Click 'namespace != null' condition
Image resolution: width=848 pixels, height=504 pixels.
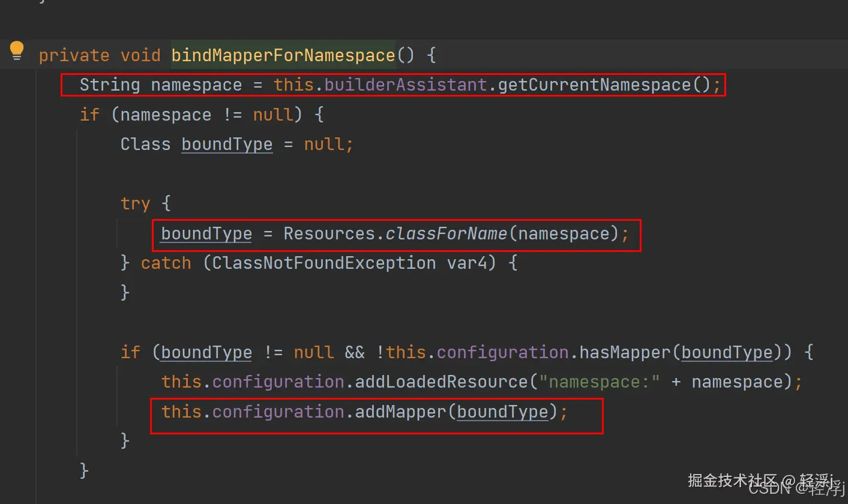pos(206,115)
